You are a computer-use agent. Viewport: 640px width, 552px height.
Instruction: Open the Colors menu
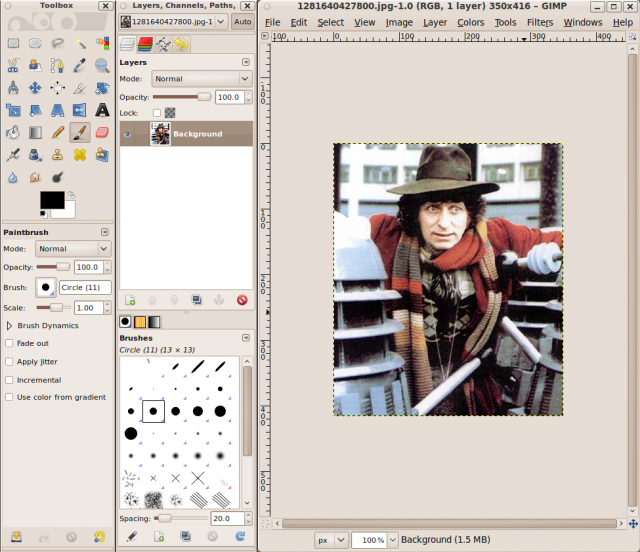coord(470,22)
